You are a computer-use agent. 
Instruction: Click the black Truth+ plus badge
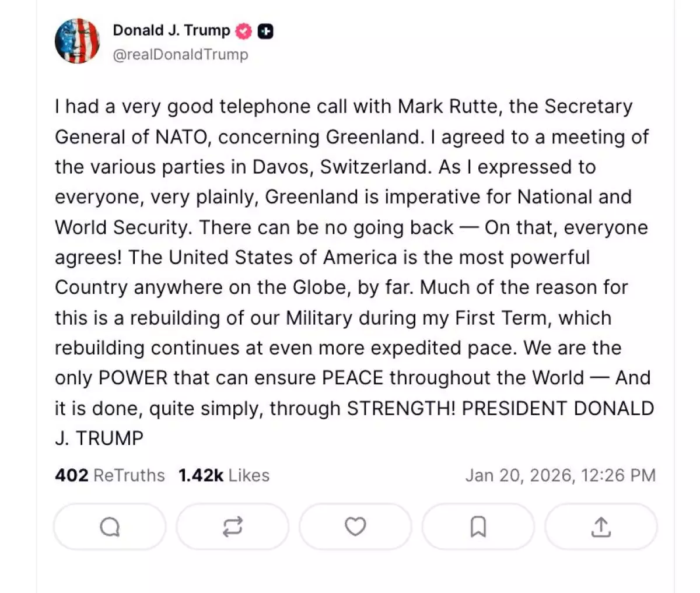tap(265, 30)
